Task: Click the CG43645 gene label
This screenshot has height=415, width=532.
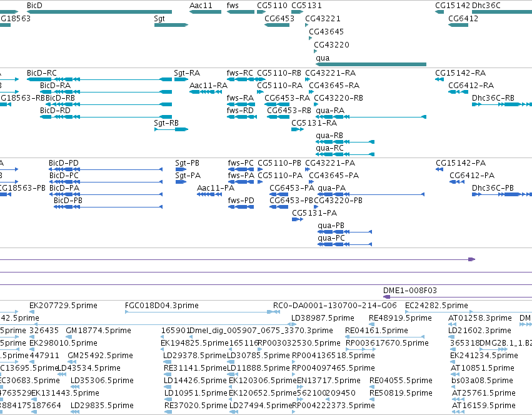Action: [326, 31]
